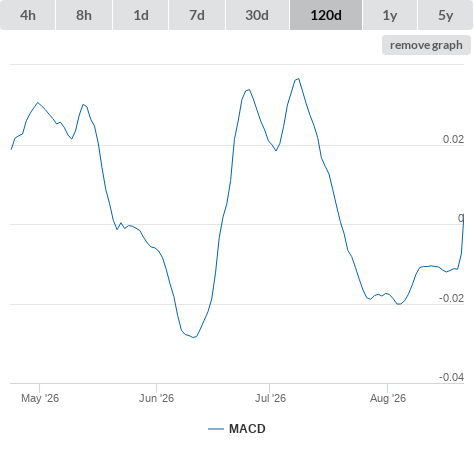The height and width of the screenshot is (455, 474).
Task: Click the Jun '26 x-axis label
Action: [156, 398]
